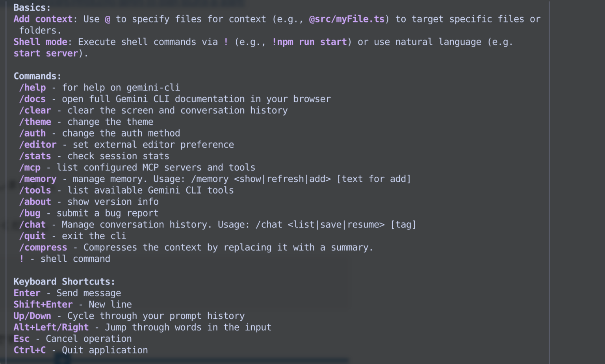Click the Ctrl+C shortcut label
The width and height of the screenshot is (605, 364).
pos(30,350)
